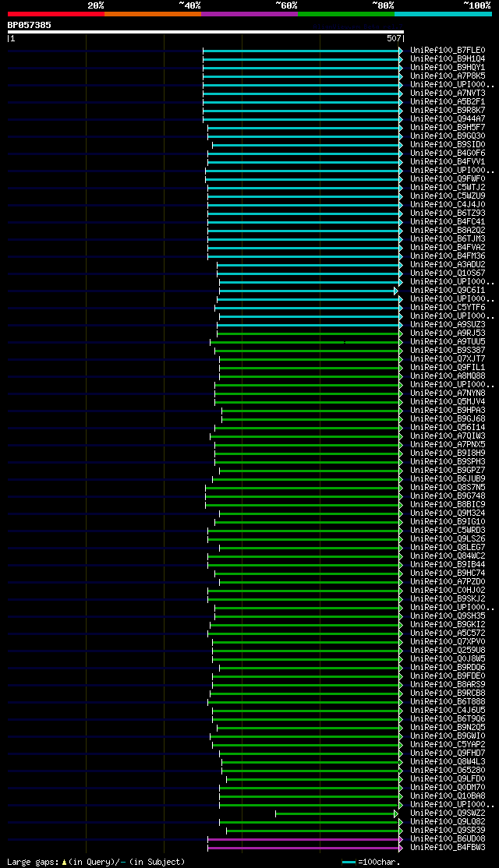499x868 pixels.
Task: Select the UniRef100_Q259U8 label
Action: (x=448, y=651)
